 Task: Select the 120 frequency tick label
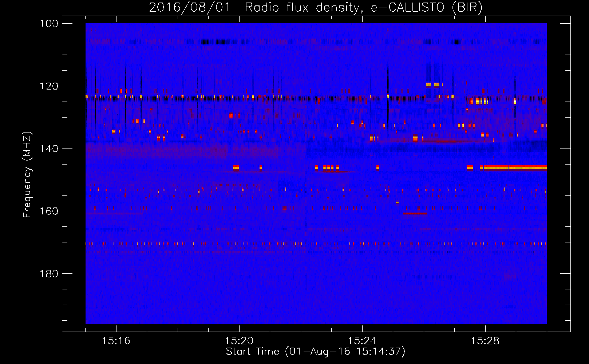pyautogui.click(x=49, y=86)
